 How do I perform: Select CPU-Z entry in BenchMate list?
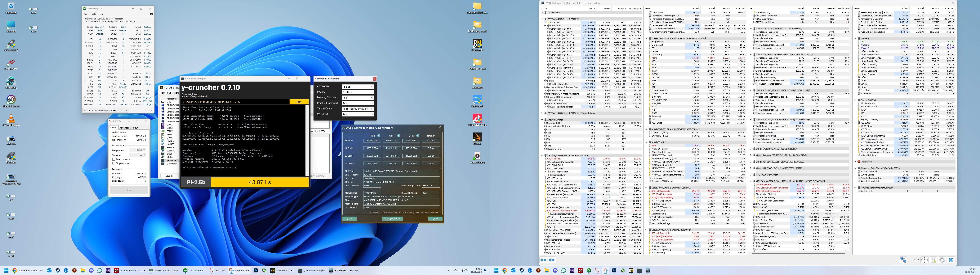coord(169,125)
